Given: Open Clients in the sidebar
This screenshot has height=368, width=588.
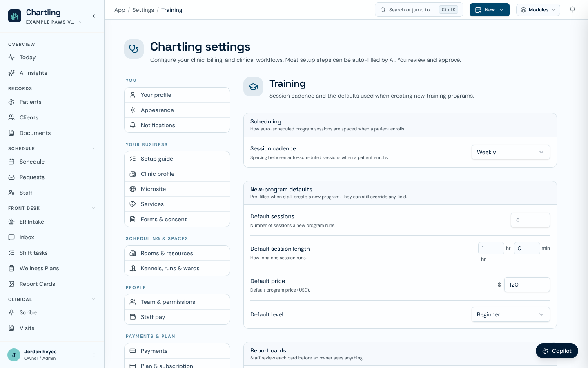Looking at the screenshot, I should tap(52, 117).
